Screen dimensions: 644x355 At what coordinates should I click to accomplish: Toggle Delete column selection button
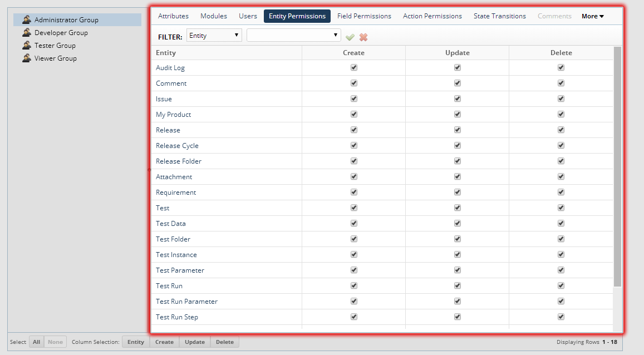[225, 342]
